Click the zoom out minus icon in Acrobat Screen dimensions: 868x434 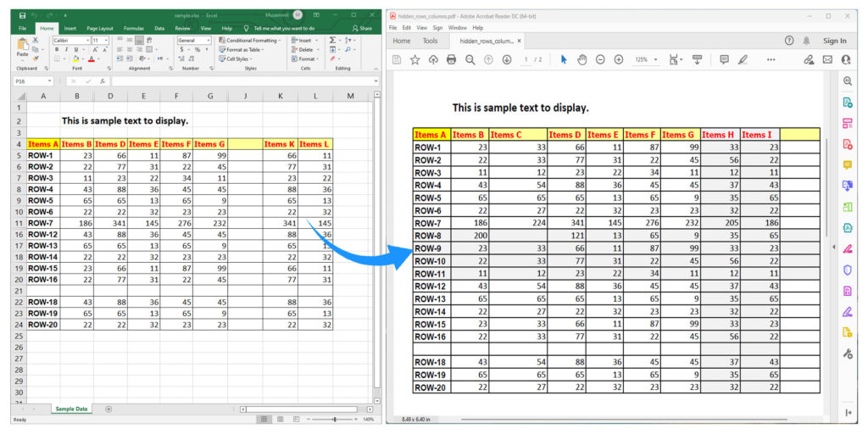pyautogui.click(x=600, y=59)
